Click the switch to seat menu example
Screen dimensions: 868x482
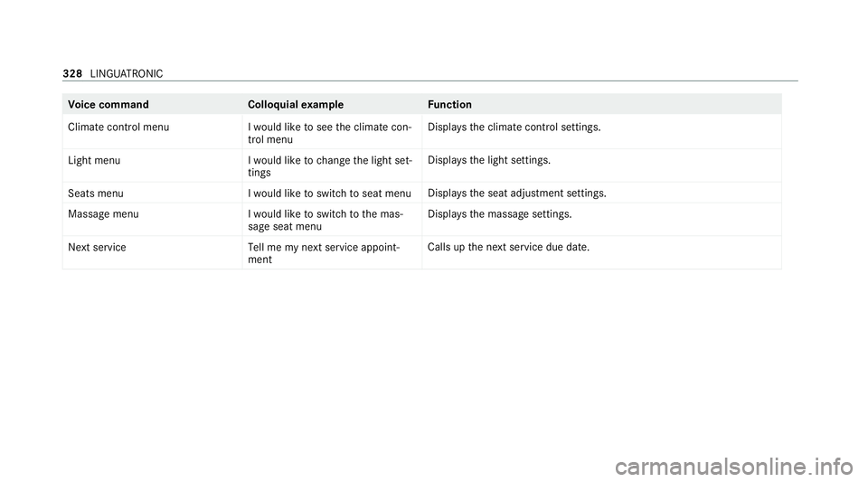tap(329, 194)
